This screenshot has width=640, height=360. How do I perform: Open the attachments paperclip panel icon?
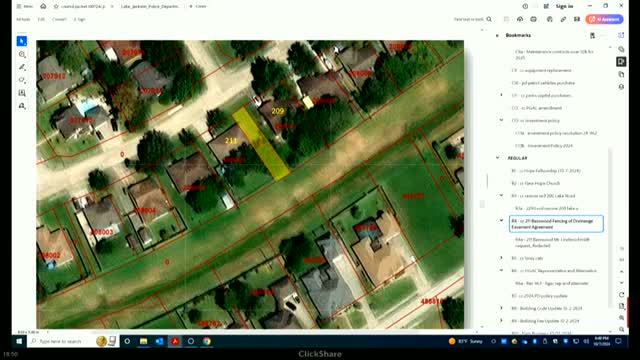[x=621, y=49]
